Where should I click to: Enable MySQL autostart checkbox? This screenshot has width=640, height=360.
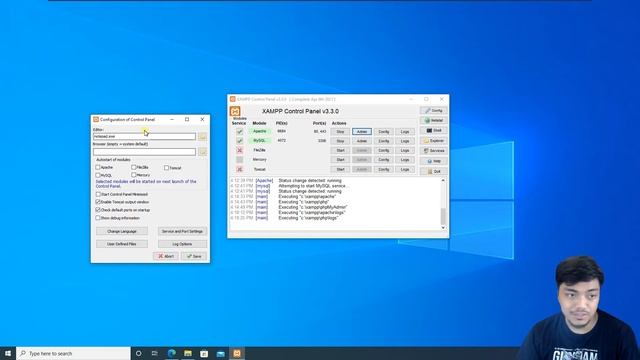coord(98,175)
